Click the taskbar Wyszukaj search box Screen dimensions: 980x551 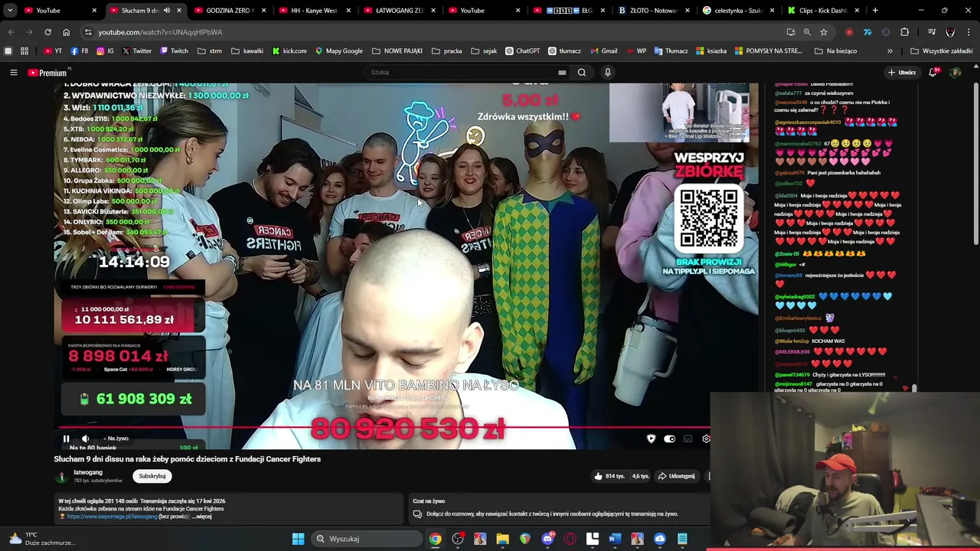tap(367, 539)
